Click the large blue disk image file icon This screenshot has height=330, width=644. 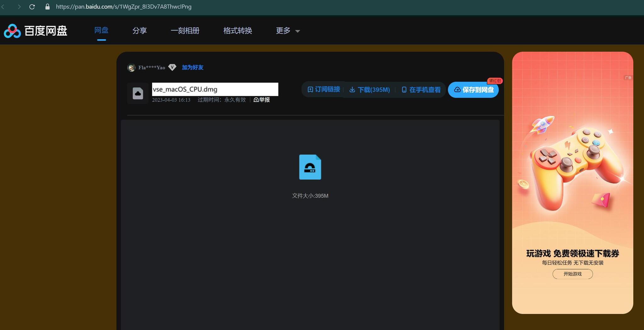tap(310, 167)
